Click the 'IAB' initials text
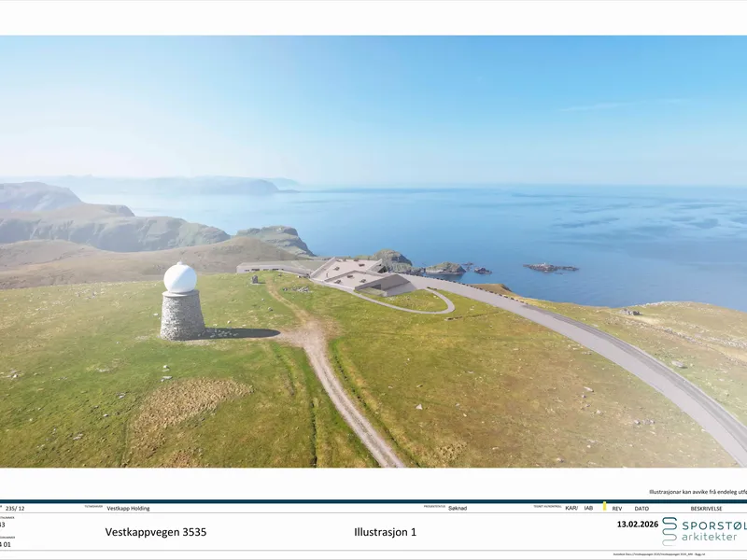Viewport: 747px width, 560px height. tap(588, 508)
